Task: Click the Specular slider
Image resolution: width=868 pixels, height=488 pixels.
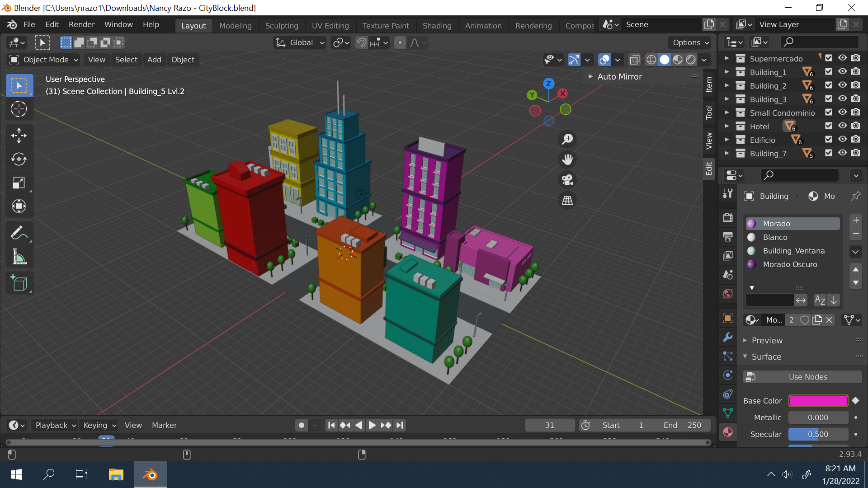Action: point(818,434)
